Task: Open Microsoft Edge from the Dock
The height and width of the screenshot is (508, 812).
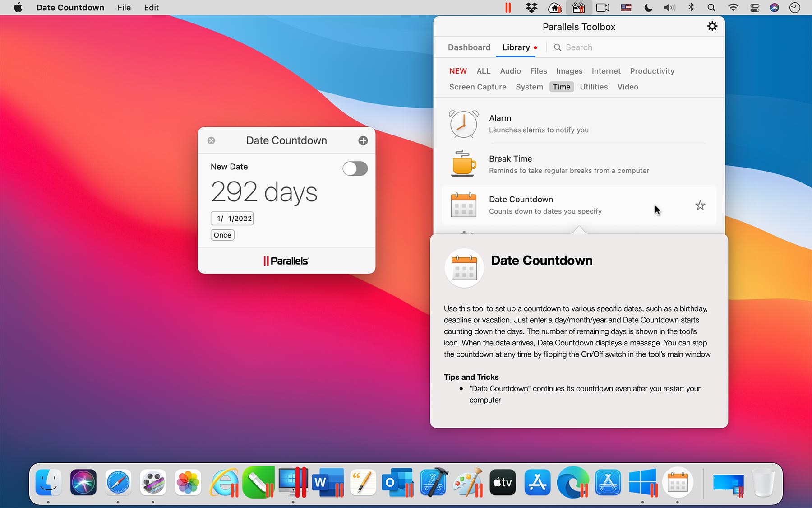Action: (572, 482)
